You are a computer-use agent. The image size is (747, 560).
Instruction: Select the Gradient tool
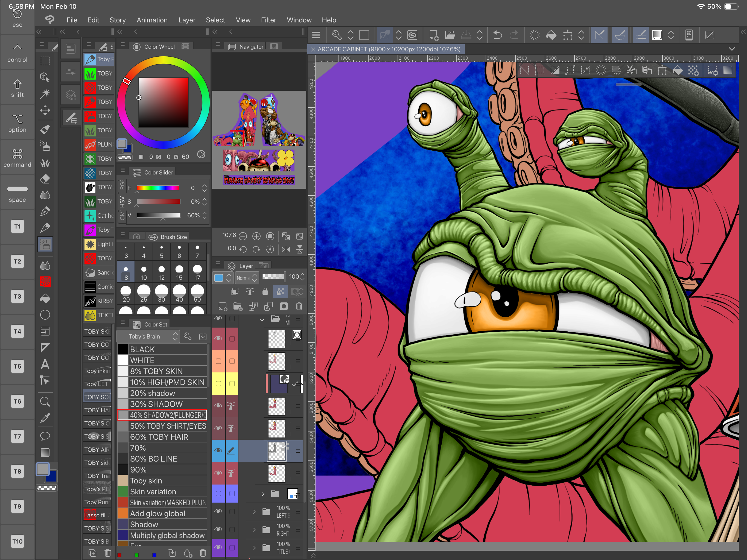[45, 453]
